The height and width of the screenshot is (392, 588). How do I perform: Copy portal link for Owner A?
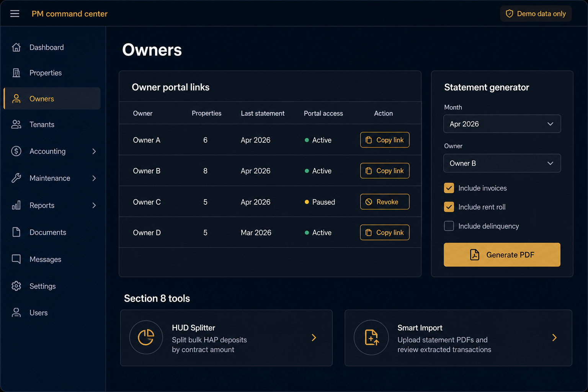385,140
